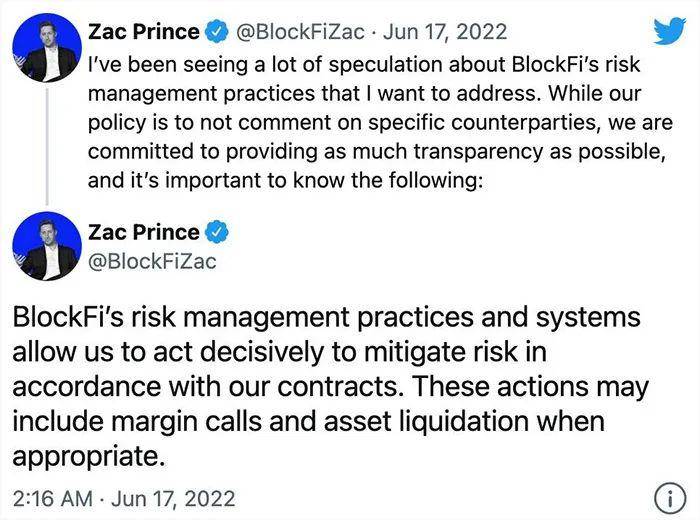Click the line "and it's important to know the following:"

pyautogui.click(x=286, y=181)
